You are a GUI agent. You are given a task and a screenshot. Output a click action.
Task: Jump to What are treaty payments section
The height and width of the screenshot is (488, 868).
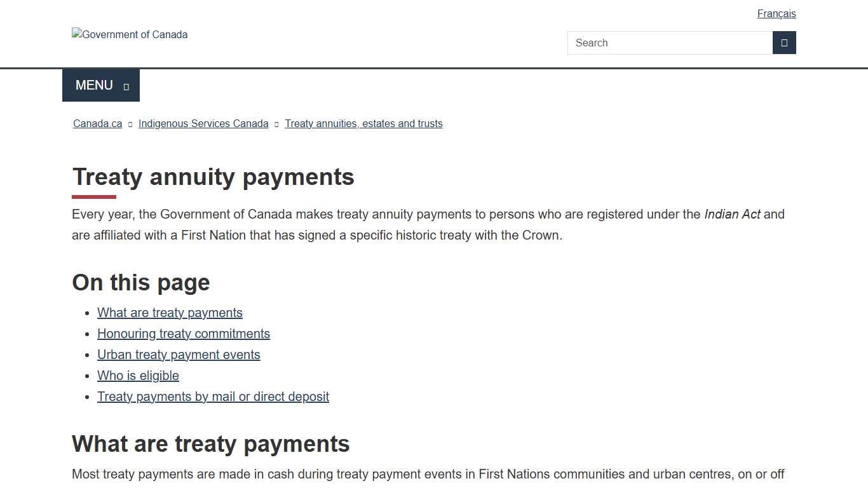pyautogui.click(x=169, y=312)
